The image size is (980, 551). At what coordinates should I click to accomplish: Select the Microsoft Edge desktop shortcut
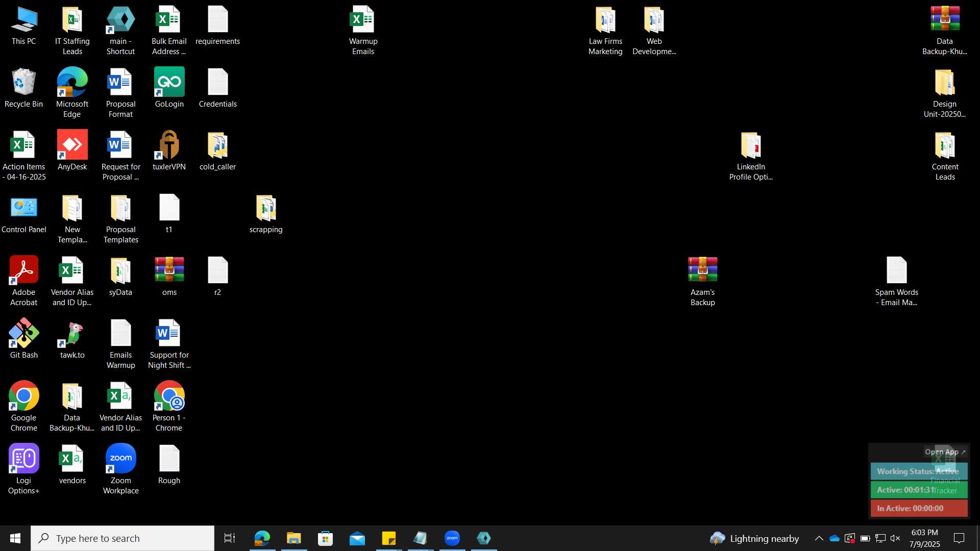pyautogui.click(x=72, y=93)
